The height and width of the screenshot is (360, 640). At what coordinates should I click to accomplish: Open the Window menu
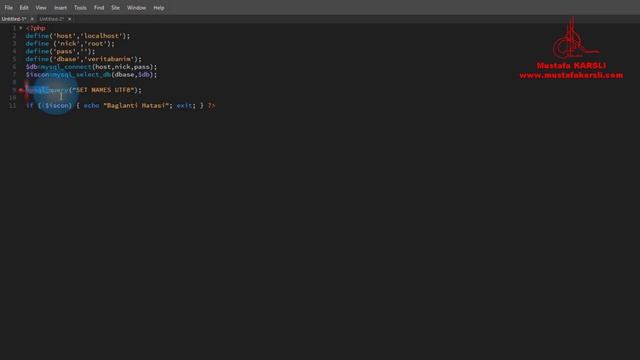[x=136, y=8]
